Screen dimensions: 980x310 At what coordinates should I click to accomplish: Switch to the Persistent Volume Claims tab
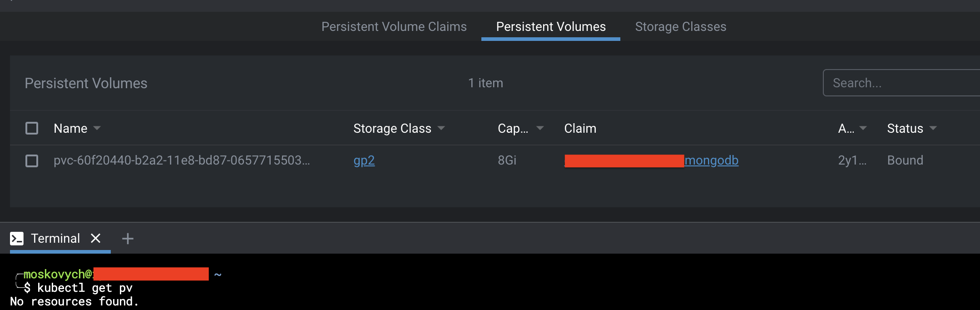tap(394, 26)
